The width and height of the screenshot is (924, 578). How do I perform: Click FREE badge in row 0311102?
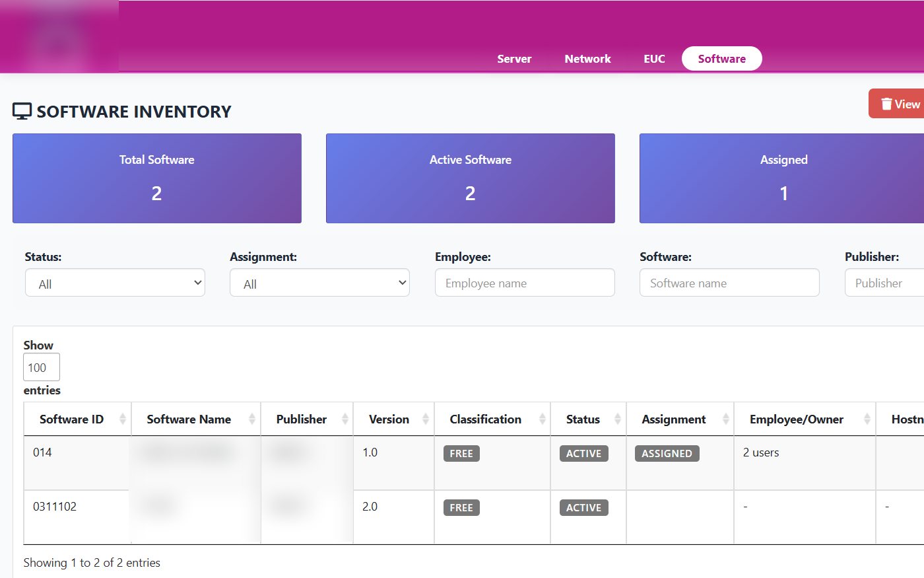tap(461, 508)
